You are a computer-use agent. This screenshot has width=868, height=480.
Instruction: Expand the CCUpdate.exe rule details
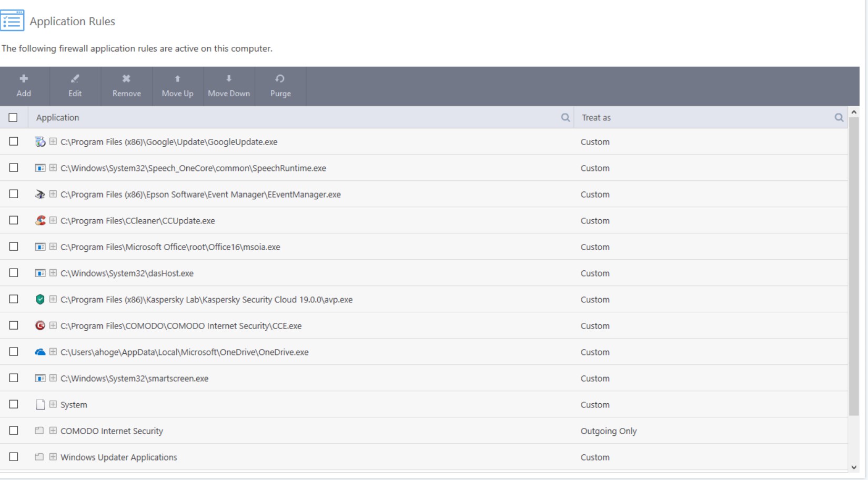(x=53, y=220)
